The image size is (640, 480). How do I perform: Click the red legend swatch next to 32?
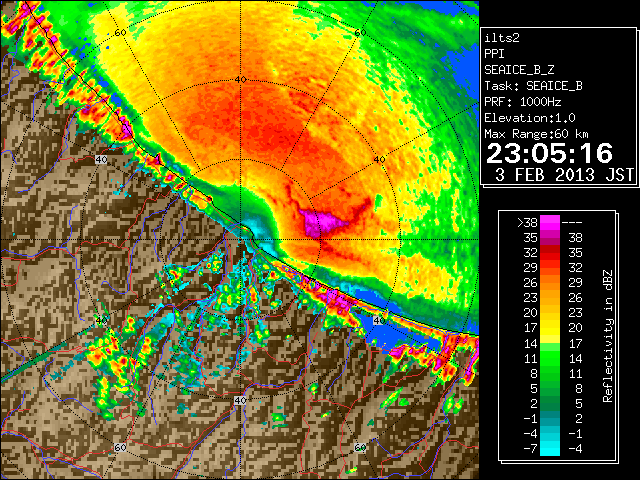coord(549,253)
